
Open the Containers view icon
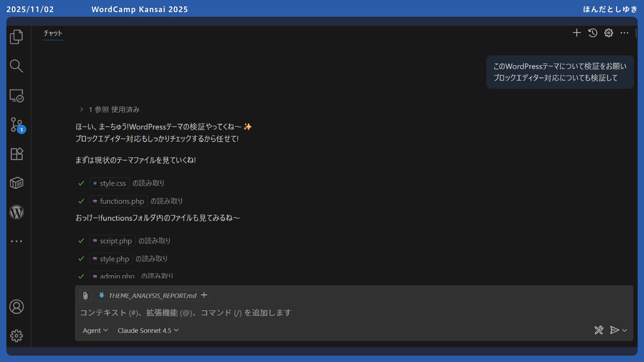tap(16, 183)
